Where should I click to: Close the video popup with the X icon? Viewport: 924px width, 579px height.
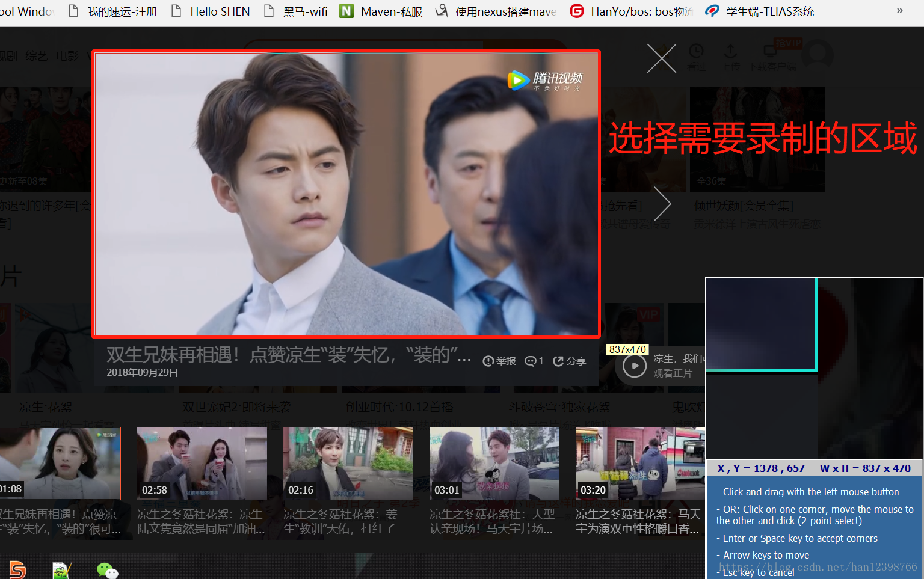[x=661, y=58]
